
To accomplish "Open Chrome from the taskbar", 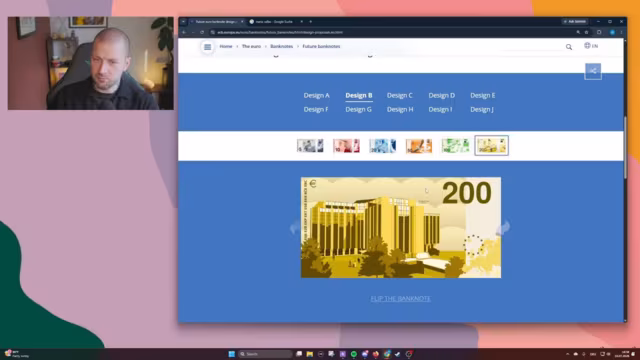I will point(387,354).
